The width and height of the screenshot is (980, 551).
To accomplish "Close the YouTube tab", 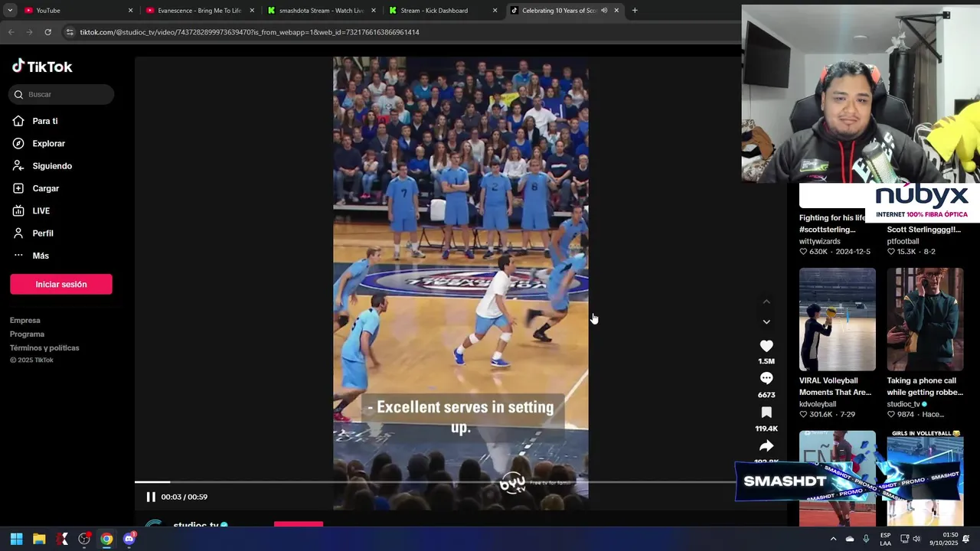I will (130, 11).
